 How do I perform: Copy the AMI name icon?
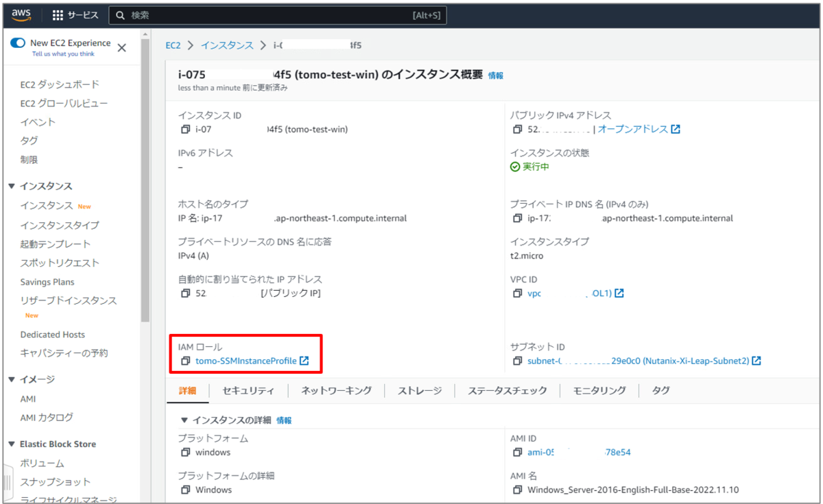tap(518, 490)
